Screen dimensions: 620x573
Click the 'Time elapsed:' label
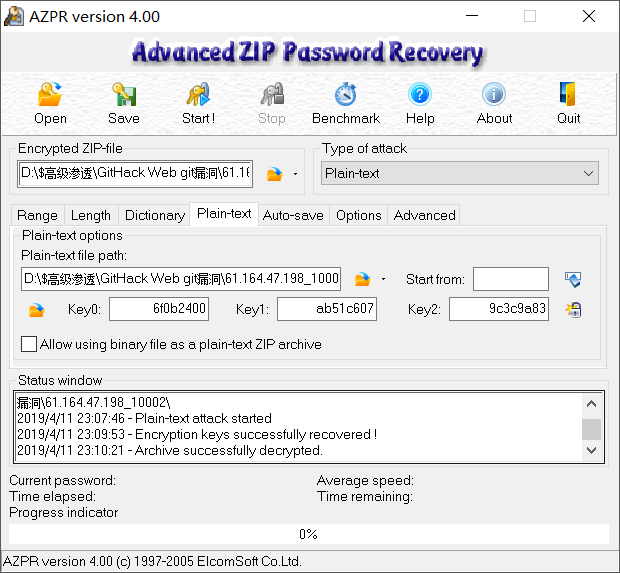click(52, 496)
